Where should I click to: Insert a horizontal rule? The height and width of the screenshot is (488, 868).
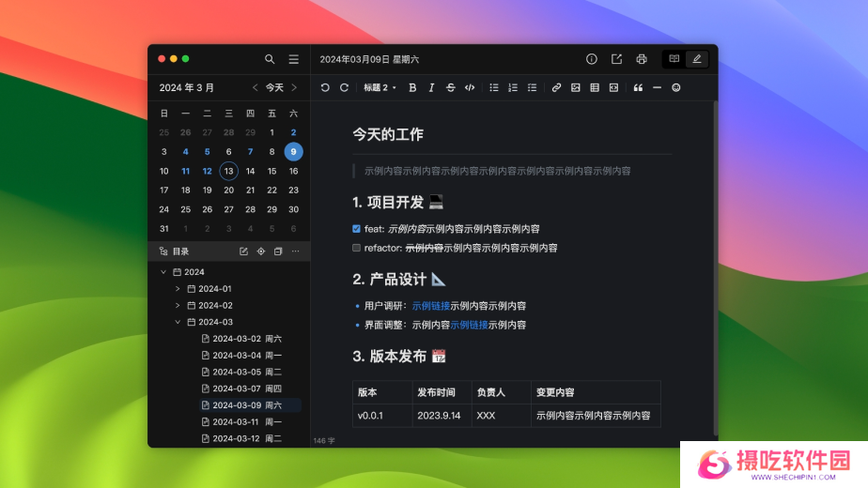[x=657, y=87]
